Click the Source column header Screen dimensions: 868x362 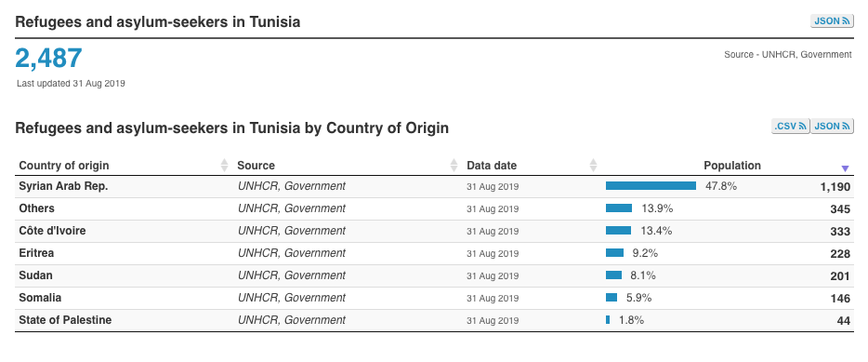(x=256, y=166)
